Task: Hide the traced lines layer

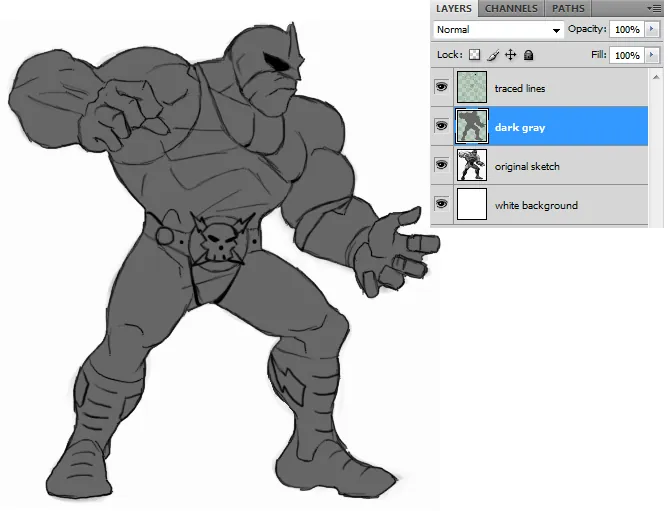Action: pyautogui.click(x=441, y=87)
